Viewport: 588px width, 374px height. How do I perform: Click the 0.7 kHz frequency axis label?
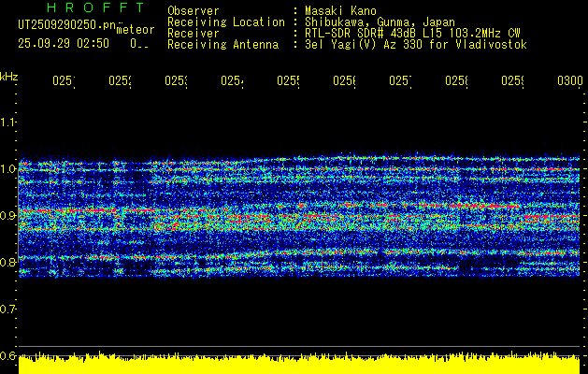(7, 309)
